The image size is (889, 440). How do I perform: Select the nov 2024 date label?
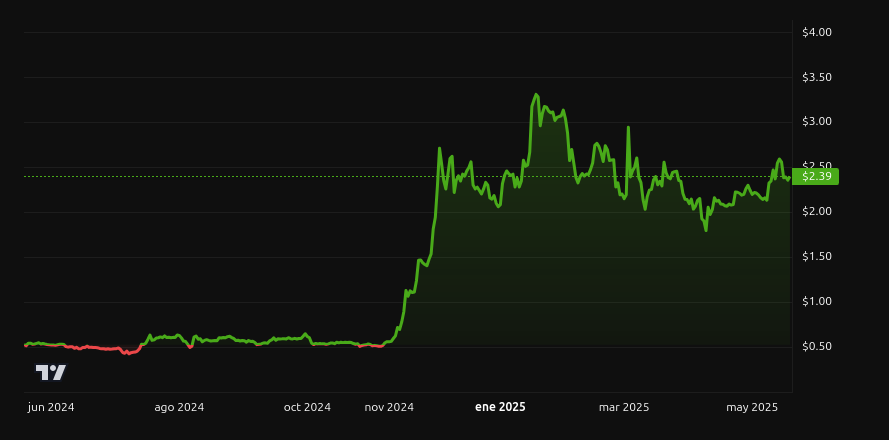click(389, 407)
